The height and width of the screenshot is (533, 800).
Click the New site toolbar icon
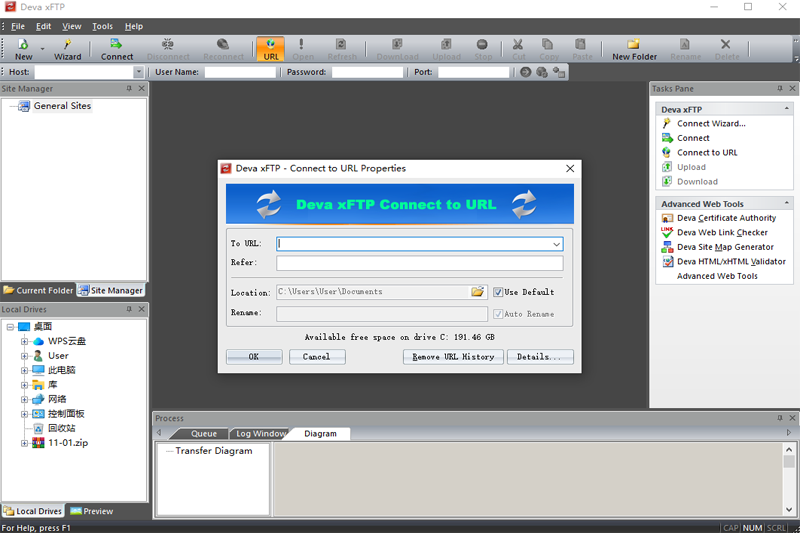[23, 49]
